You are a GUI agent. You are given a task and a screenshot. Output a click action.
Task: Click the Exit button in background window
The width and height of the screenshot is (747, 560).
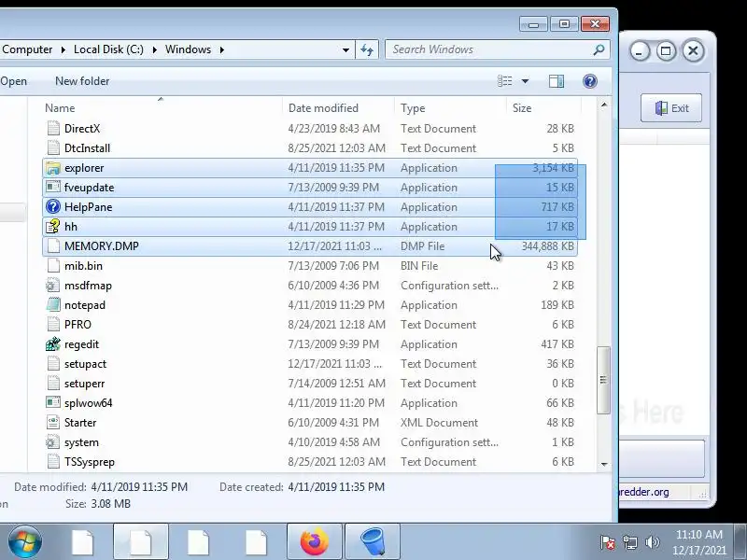tap(671, 108)
